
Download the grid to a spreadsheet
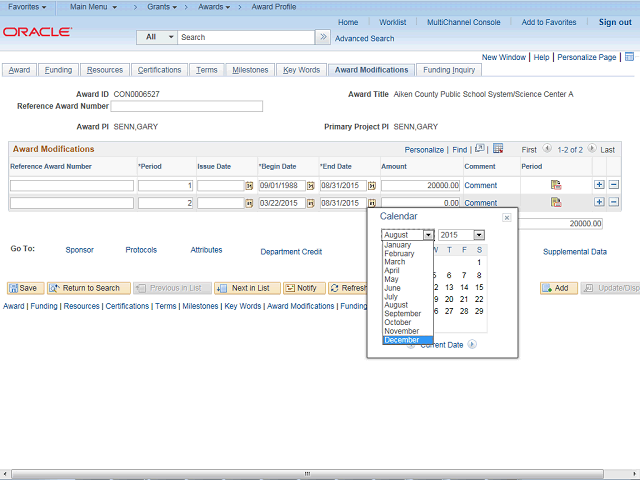coord(498,149)
